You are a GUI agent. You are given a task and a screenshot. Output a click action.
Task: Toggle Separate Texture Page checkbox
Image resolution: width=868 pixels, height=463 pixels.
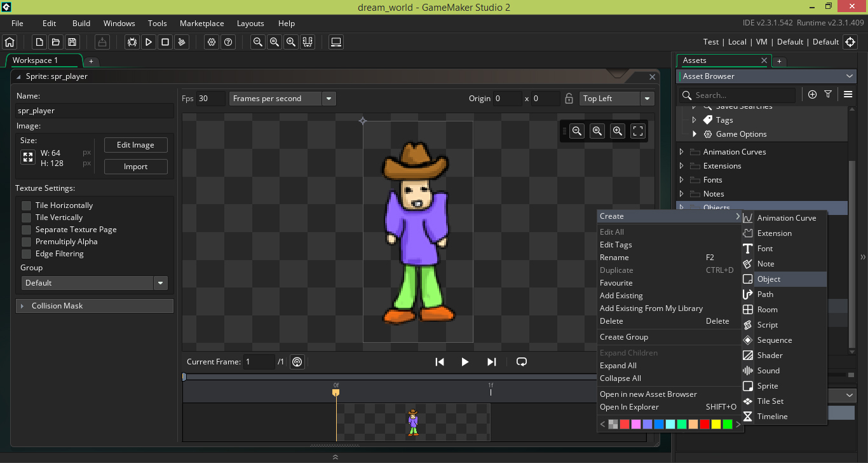tap(26, 230)
